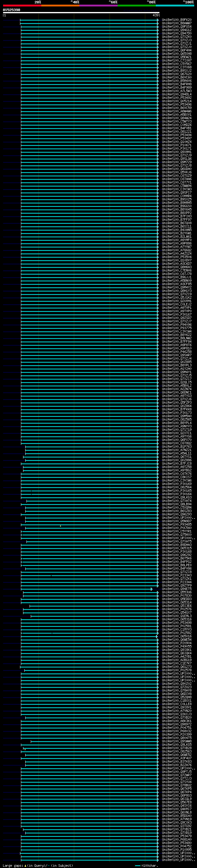The width and height of the screenshot is (197, 868).
Task: Click the UniRef100_P53496 label
Action: coord(177,104)
